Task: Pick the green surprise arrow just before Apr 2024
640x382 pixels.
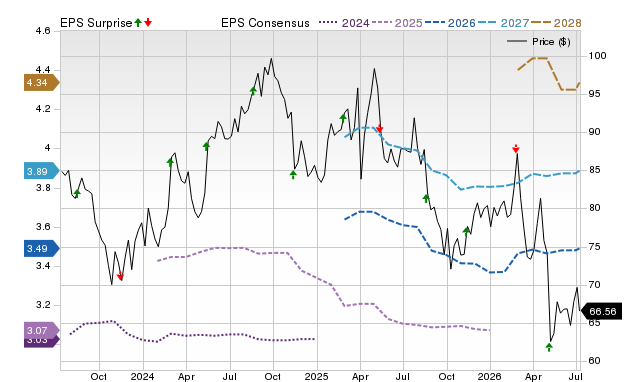Action: coord(170,162)
